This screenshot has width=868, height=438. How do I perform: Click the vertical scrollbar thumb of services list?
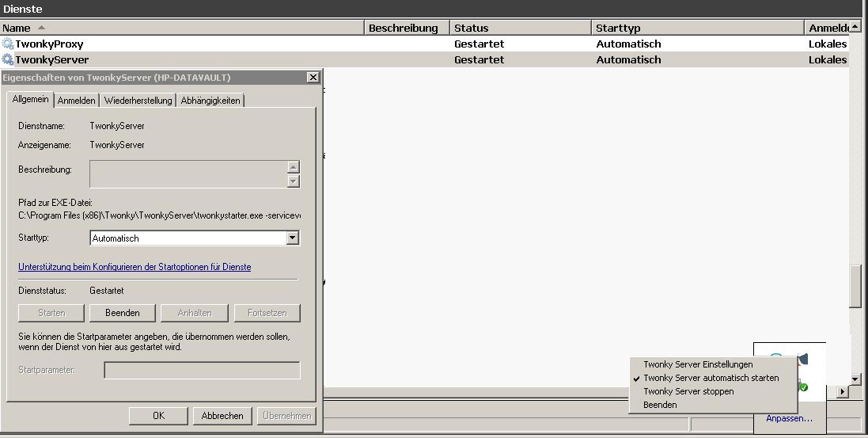click(855, 286)
